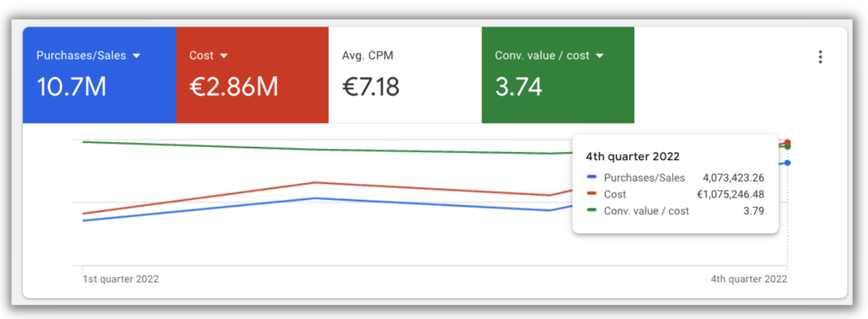The height and width of the screenshot is (319, 868).
Task: Select the green Conv. value / cost card
Action: [558, 75]
